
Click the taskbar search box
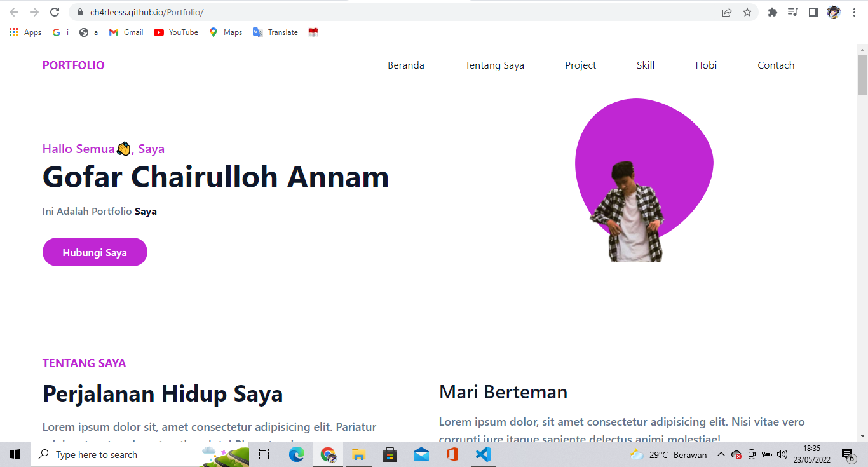pyautogui.click(x=140, y=454)
